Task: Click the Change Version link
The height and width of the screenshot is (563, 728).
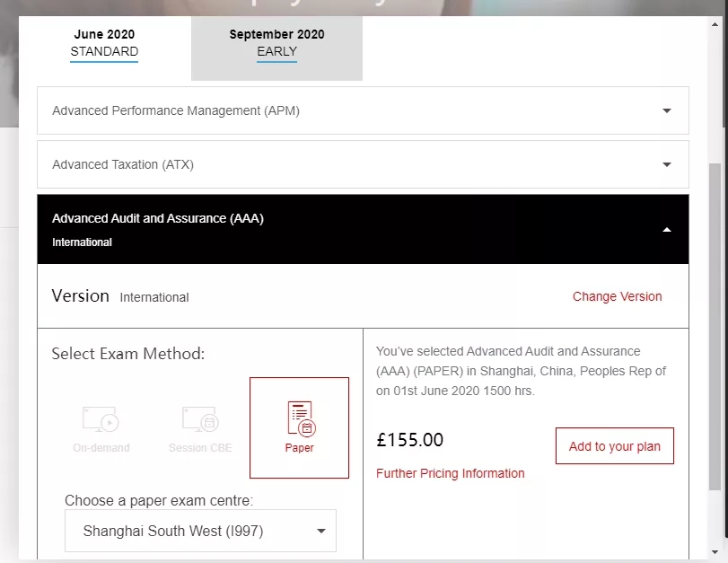Action: (617, 296)
